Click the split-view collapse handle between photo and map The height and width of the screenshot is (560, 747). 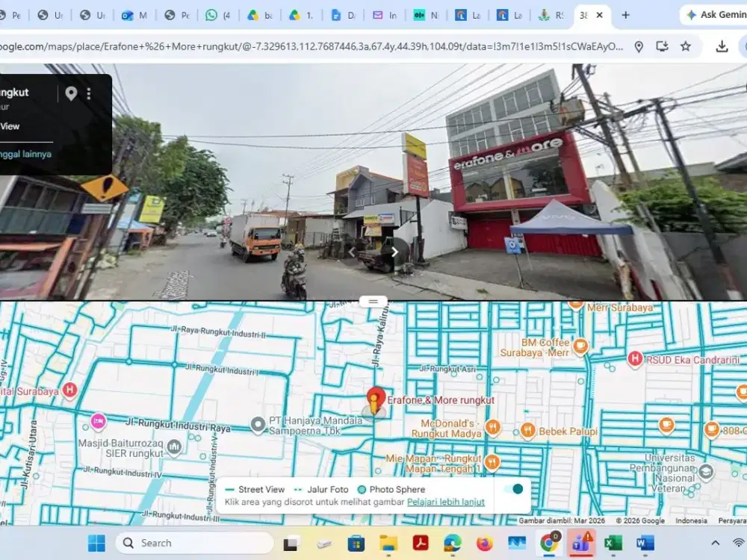point(373,302)
